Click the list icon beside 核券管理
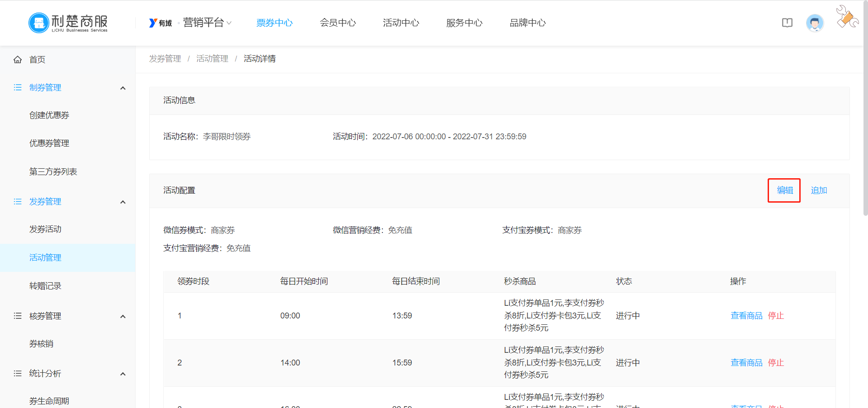This screenshot has height=408, width=868. pyautogui.click(x=18, y=316)
